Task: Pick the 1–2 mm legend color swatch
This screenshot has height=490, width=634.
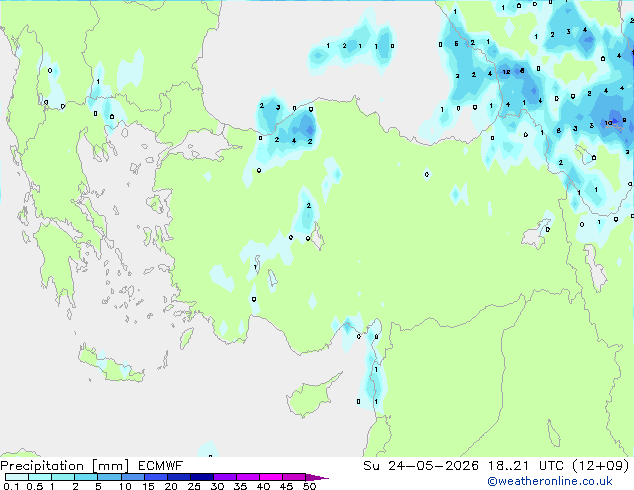Action: 63,477
